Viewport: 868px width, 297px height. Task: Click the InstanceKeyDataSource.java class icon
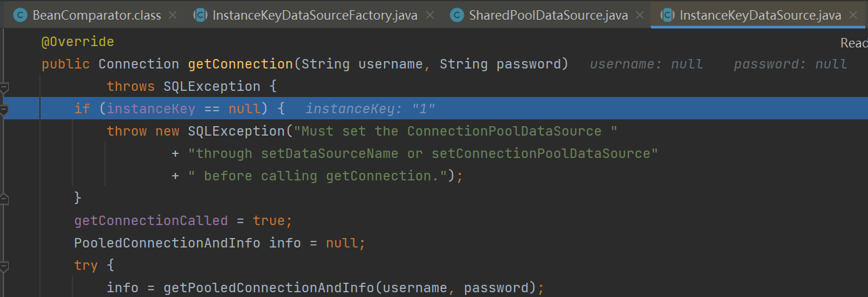pos(667,15)
